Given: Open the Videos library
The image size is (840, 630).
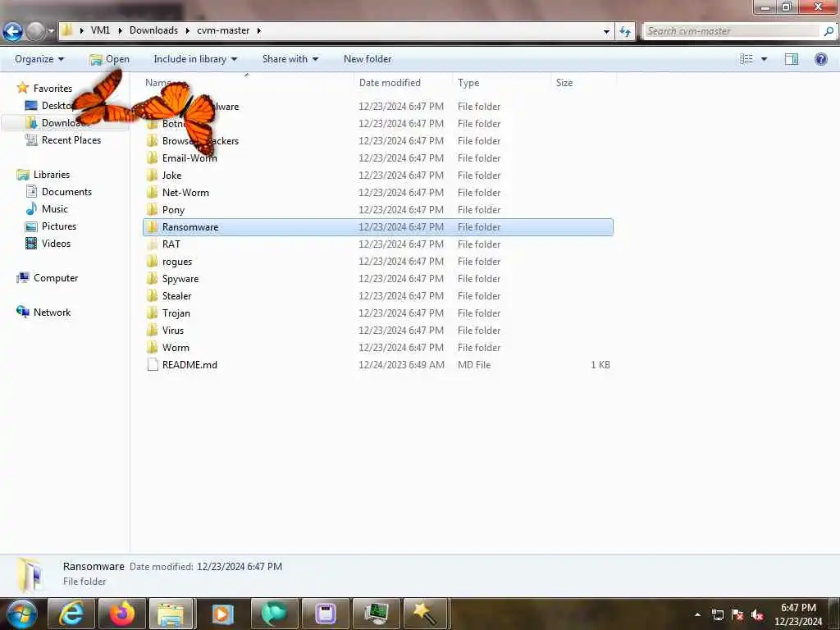Looking at the screenshot, I should point(56,243).
